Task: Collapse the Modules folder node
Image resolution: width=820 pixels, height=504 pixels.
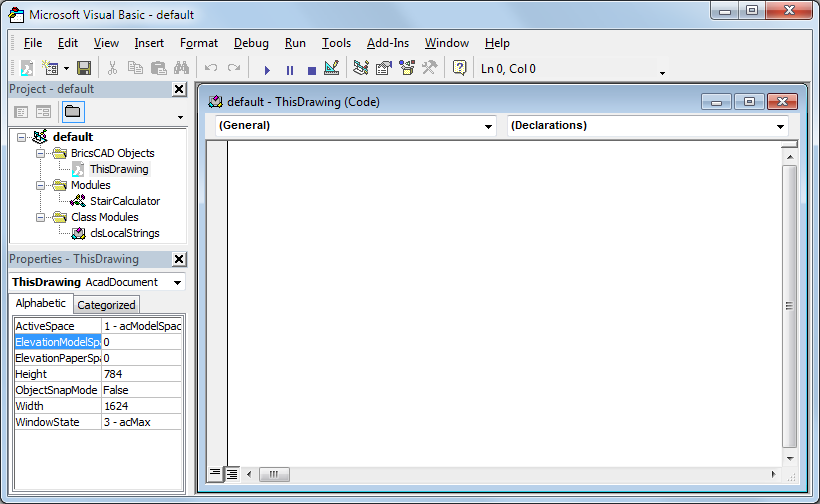Action: tap(40, 185)
